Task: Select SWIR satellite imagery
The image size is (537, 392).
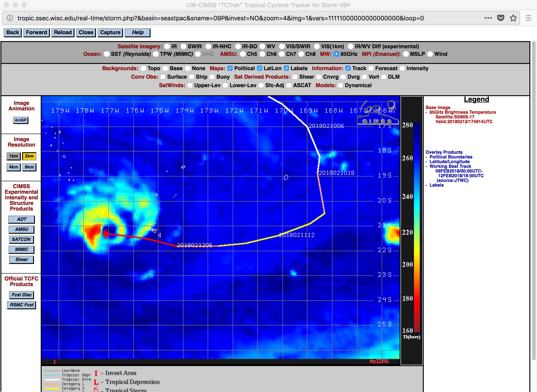Action: pyautogui.click(x=183, y=46)
